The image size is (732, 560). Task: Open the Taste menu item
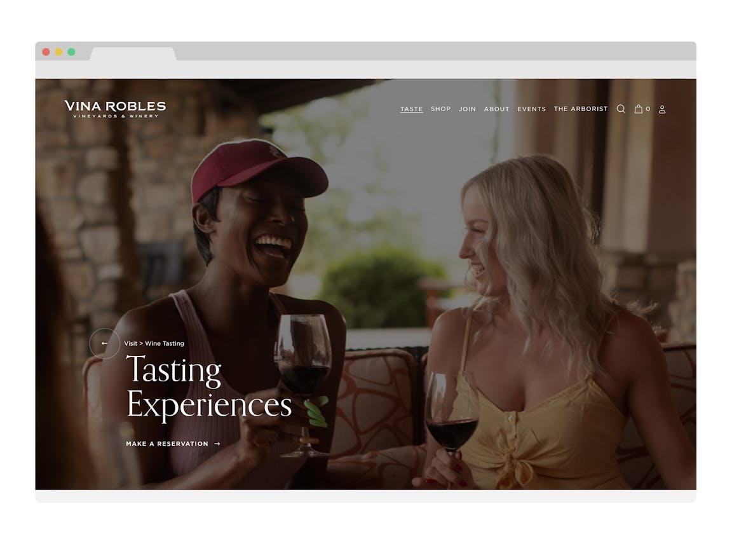411,109
